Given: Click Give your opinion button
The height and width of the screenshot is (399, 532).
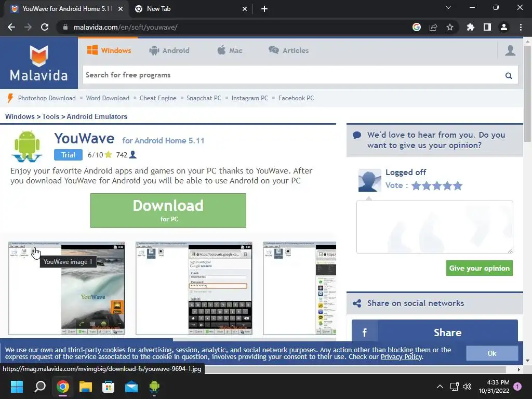Looking at the screenshot, I should point(480,268).
